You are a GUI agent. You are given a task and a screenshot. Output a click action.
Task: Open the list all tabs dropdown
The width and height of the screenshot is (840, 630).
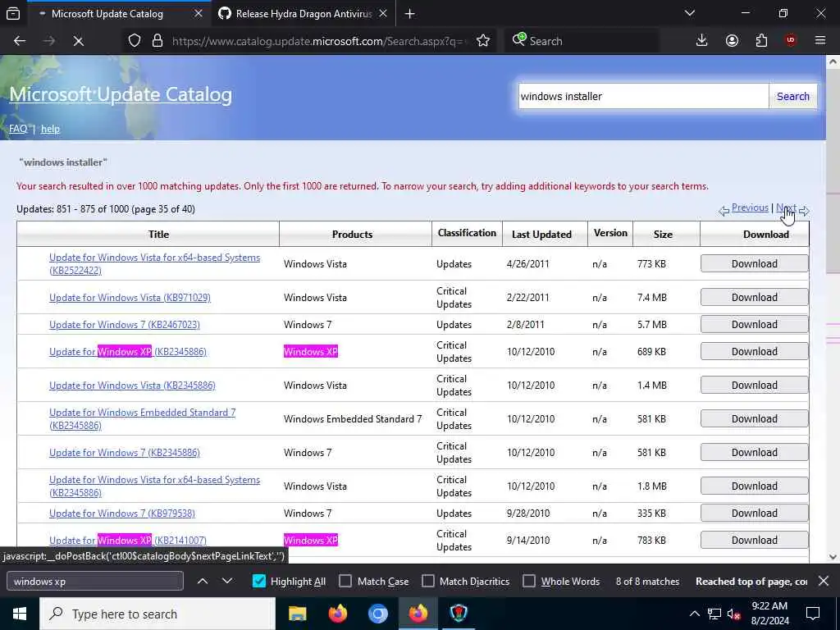coord(690,13)
